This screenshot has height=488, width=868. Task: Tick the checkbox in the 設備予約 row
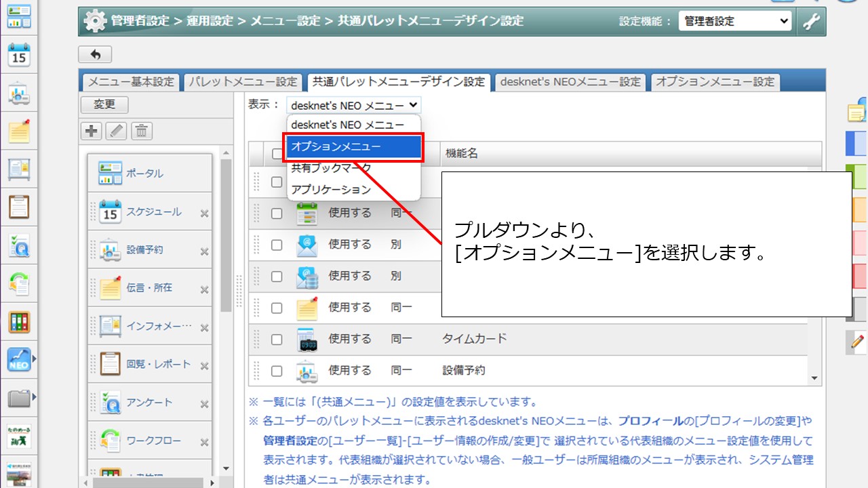coord(277,371)
